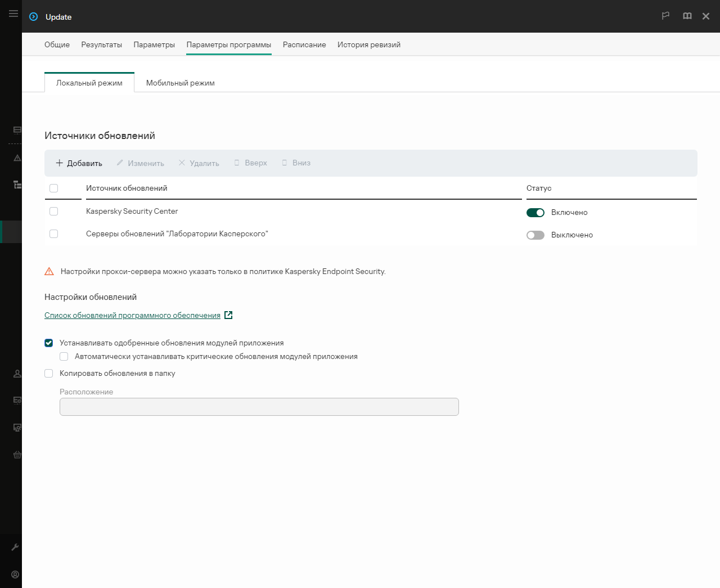
Task: Click the Добавить button
Action: (x=79, y=163)
